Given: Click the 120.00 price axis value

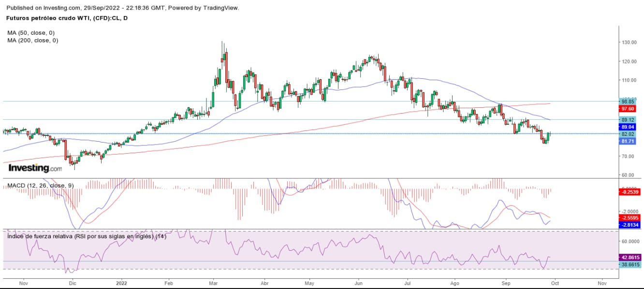Looking at the screenshot, I should 629,61.
